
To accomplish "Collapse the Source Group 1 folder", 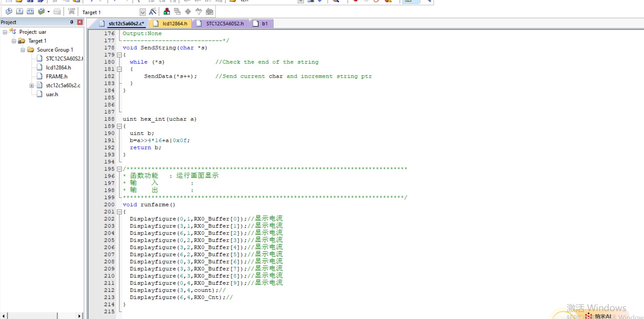I will 22,50.
